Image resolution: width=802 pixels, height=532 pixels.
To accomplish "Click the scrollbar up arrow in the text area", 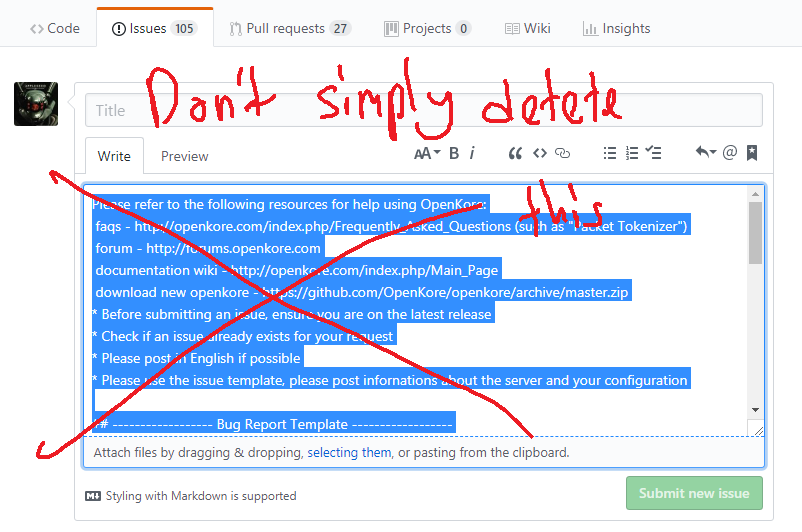I will click(x=755, y=194).
